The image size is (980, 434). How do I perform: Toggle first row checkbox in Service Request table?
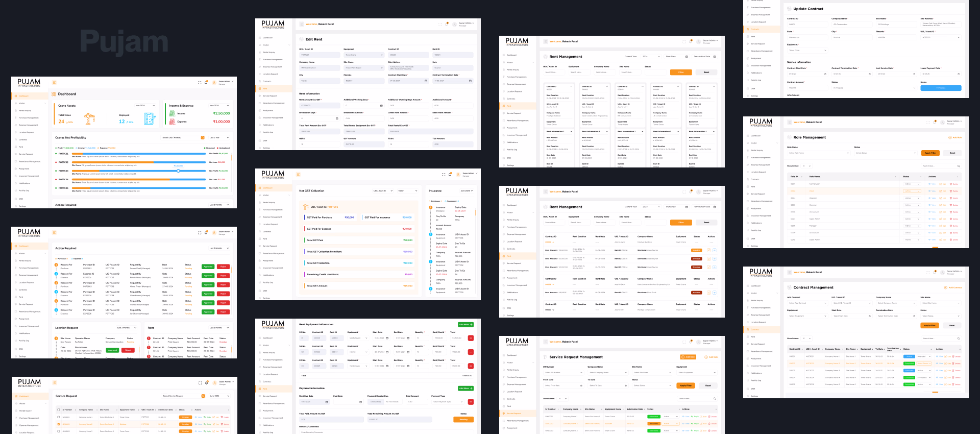tap(59, 417)
